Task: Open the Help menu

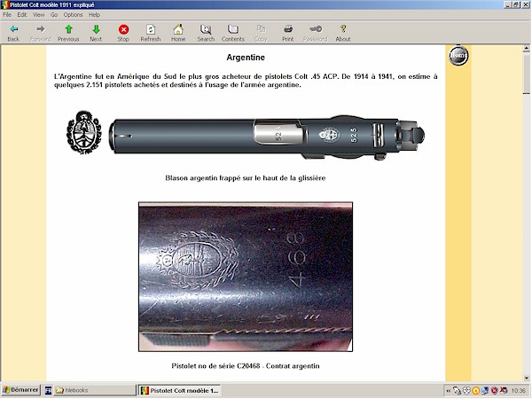Action: [94, 14]
